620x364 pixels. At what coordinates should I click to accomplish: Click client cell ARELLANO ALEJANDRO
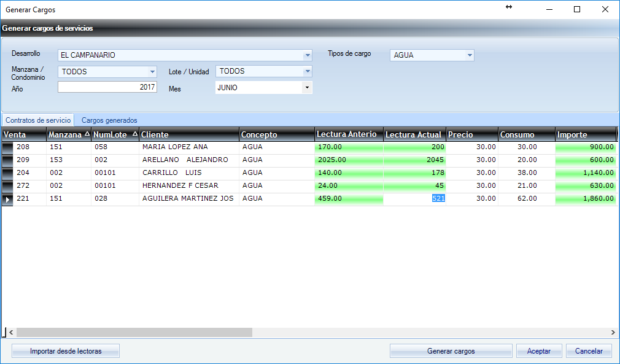click(189, 160)
